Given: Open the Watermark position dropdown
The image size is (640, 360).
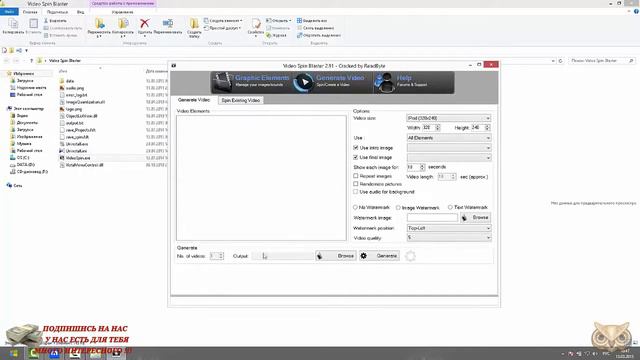Looking at the screenshot, I should (x=449, y=228).
